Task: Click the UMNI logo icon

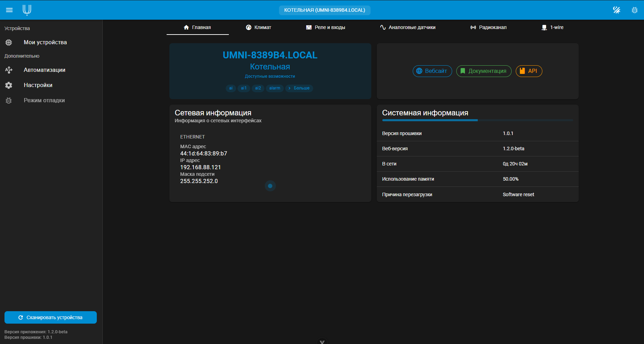Action: 27,10
